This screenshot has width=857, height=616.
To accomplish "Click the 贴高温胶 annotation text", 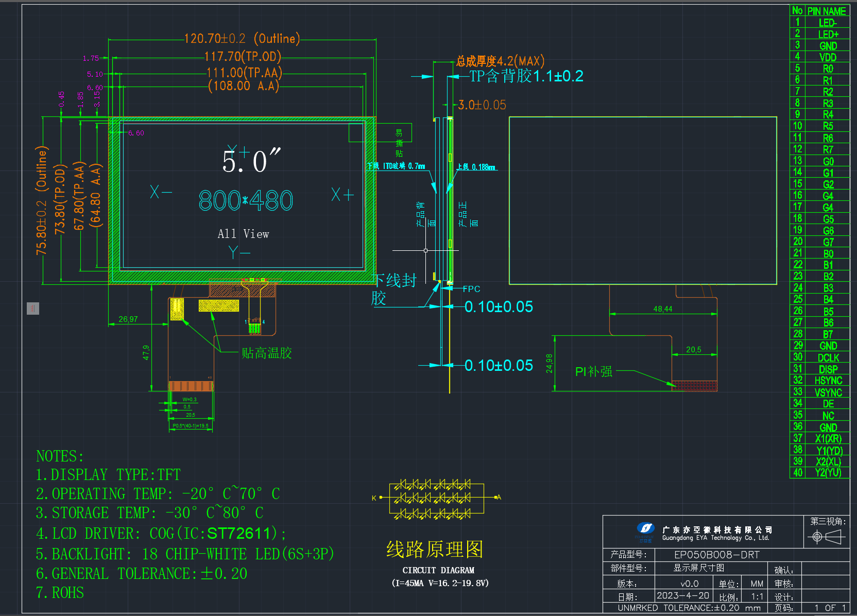I will [267, 353].
